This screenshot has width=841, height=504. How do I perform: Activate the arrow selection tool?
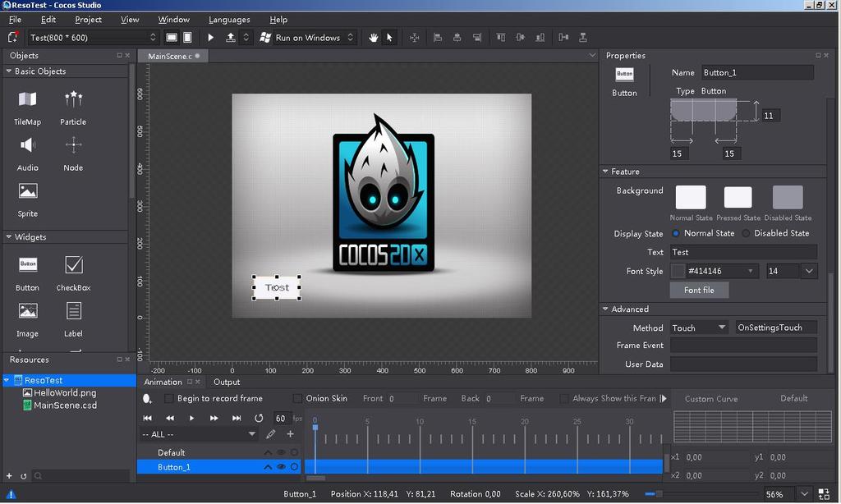pyautogui.click(x=389, y=38)
